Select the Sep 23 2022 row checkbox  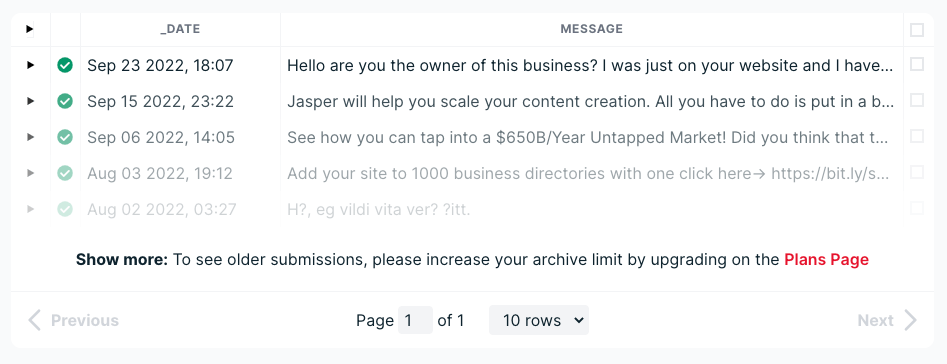click(x=917, y=64)
